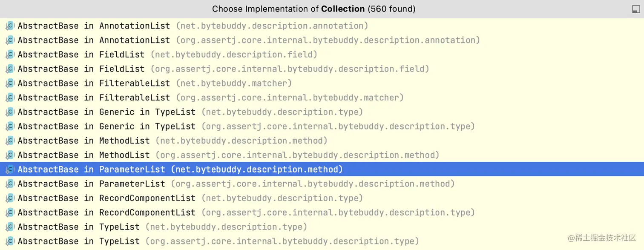The image size is (644, 250).
Task: Click class icon of FilterableList net.bytebuddy.matcher entry
Action: pos(10,83)
